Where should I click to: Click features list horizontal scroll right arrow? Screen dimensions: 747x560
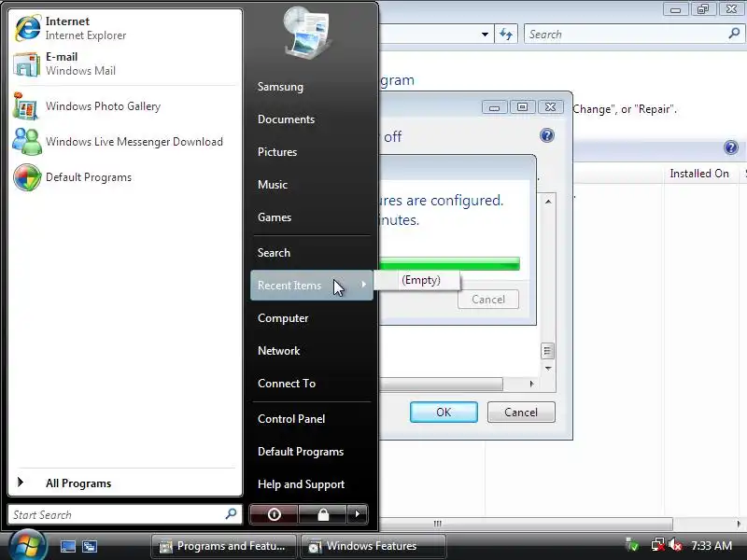point(531,384)
